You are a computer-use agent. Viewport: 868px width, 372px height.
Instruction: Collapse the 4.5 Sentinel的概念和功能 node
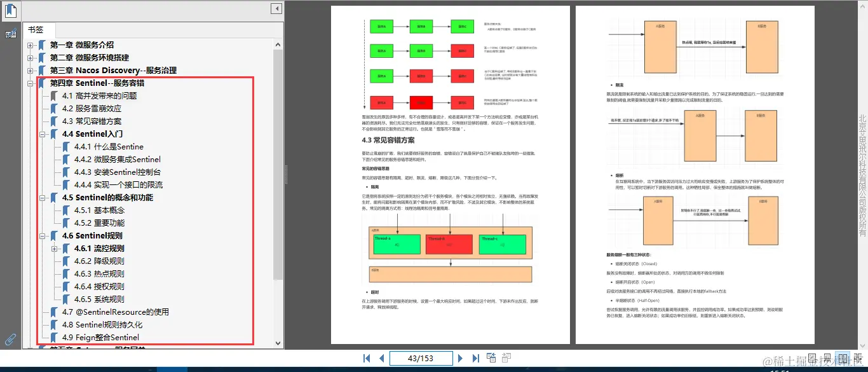(x=43, y=198)
